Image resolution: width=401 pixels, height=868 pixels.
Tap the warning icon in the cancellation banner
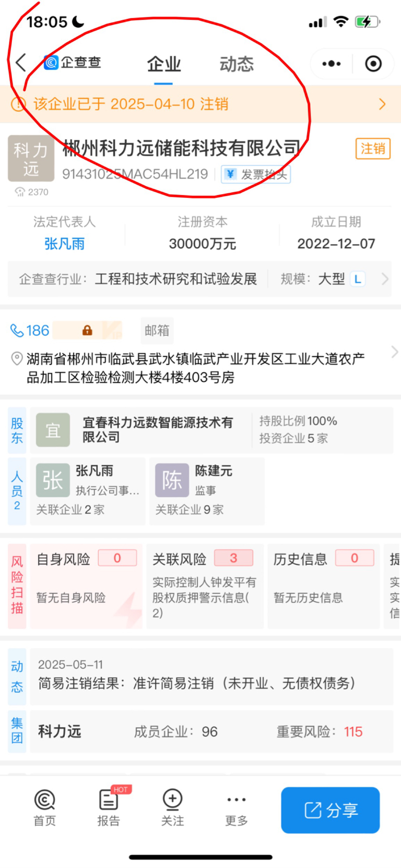[x=18, y=104]
